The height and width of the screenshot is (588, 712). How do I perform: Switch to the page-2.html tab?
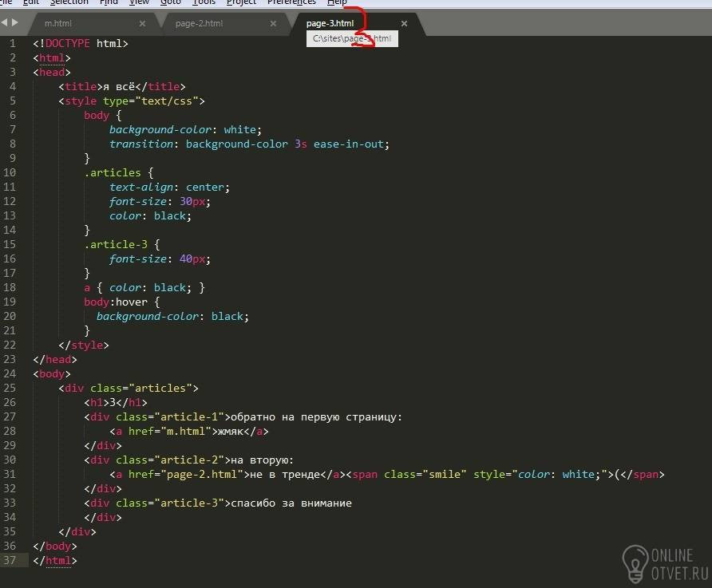[x=200, y=24]
